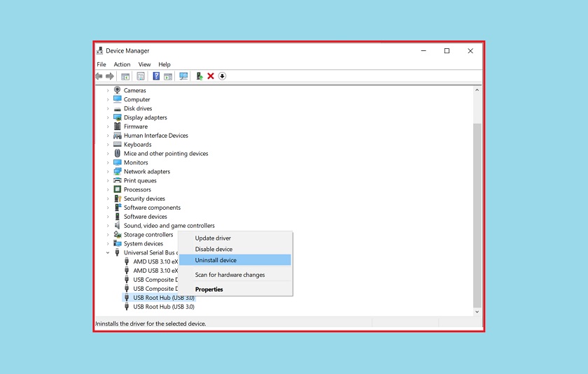This screenshot has width=588, height=374.
Task: Expand the Network adapters node
Action: click(x=108, y=172)
